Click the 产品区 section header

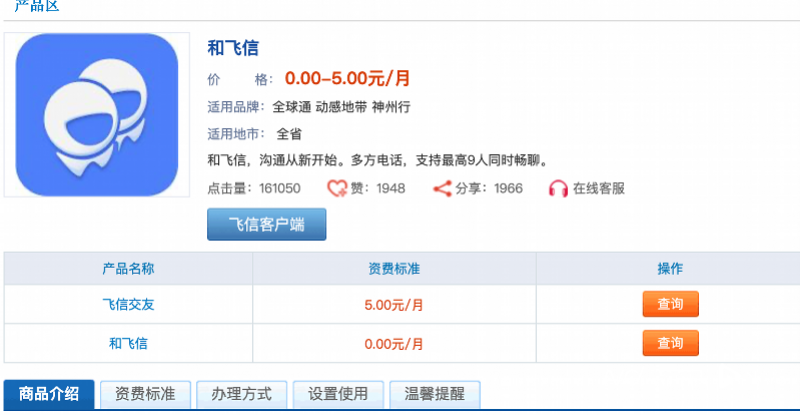(37, 5)
